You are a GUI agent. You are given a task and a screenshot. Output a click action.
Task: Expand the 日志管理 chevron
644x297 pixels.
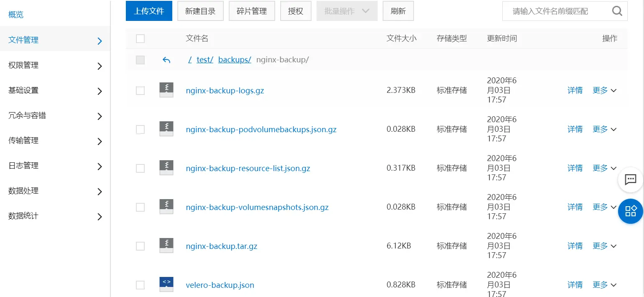[x=100, y=166]
